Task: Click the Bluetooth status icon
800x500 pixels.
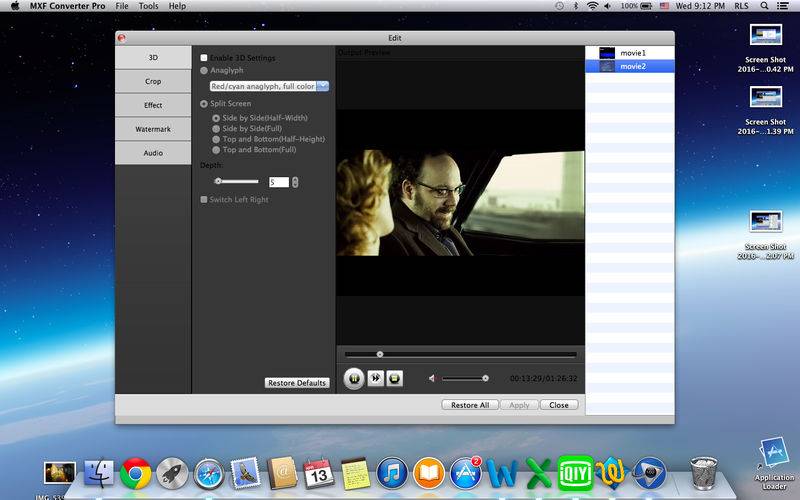Action: [x=576, y=6]
